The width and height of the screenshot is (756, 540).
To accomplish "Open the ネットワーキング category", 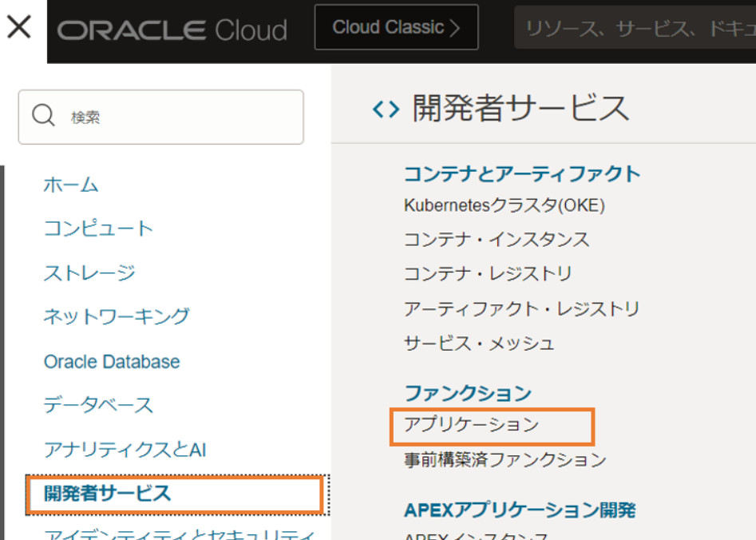I will coord(117,316).
